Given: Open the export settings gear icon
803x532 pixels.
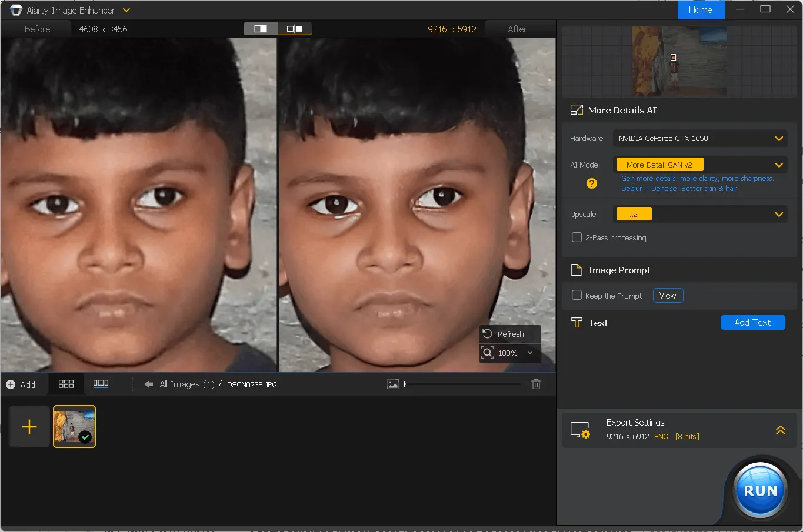Looking at the screenshot, I should click(580, 430).
